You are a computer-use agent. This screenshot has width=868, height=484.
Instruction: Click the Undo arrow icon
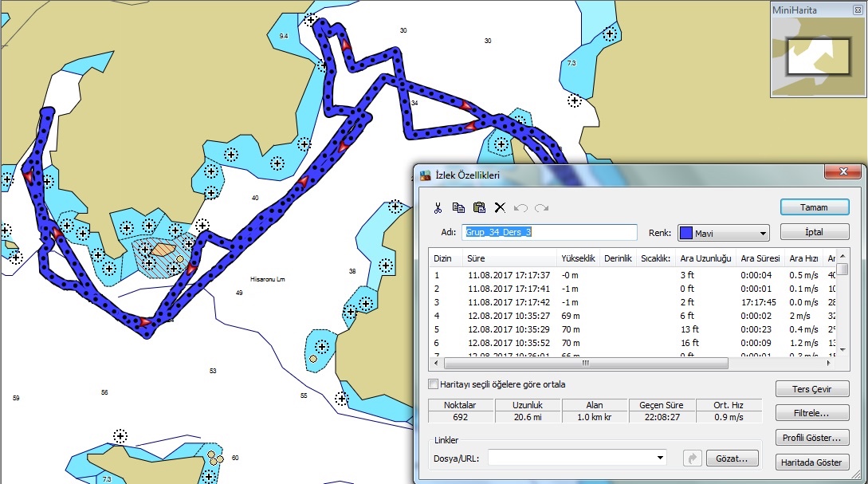[520, 208]
